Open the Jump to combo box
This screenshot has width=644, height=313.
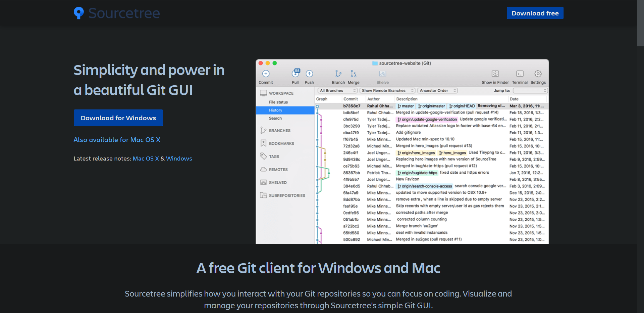click(530, 91)
